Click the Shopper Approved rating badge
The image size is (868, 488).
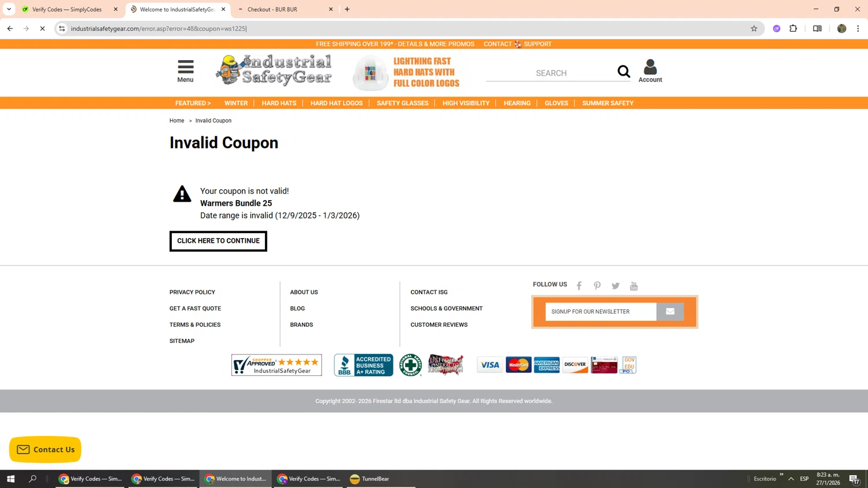click(277, 365)
